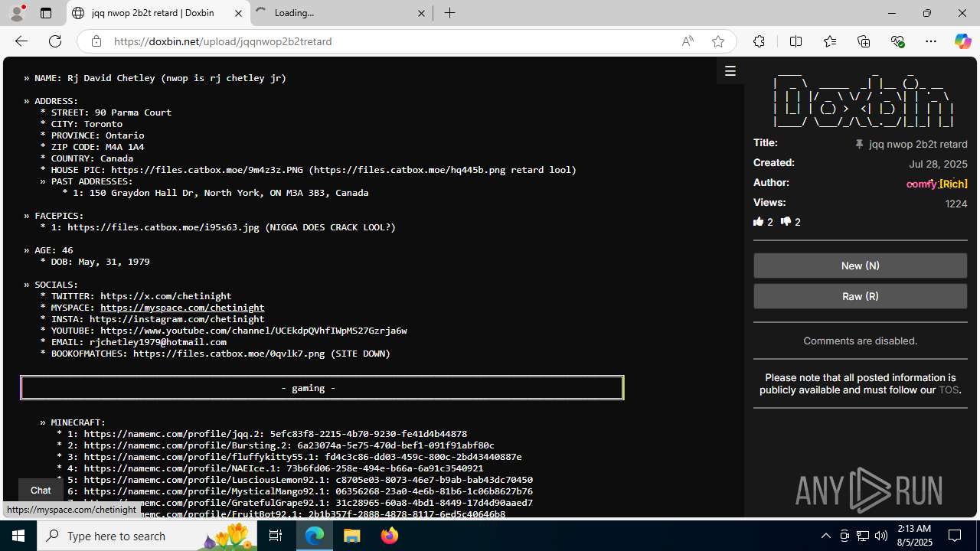Open the Favorites hub
The width and height of the screenshot is (980, 551).
pos(830,41)
